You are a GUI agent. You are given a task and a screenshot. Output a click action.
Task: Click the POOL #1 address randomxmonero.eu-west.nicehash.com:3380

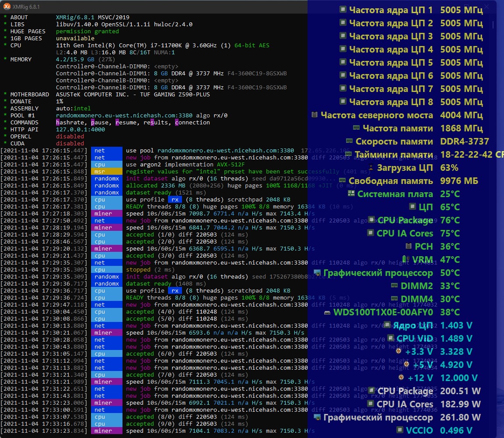[124, 116]
